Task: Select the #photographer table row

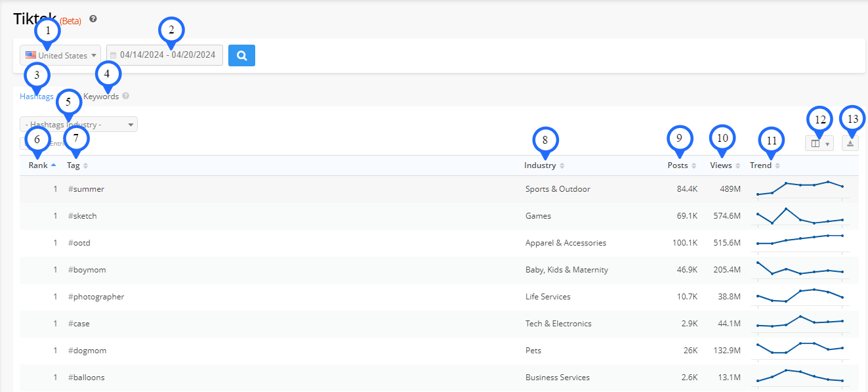Action: (96, 297)
